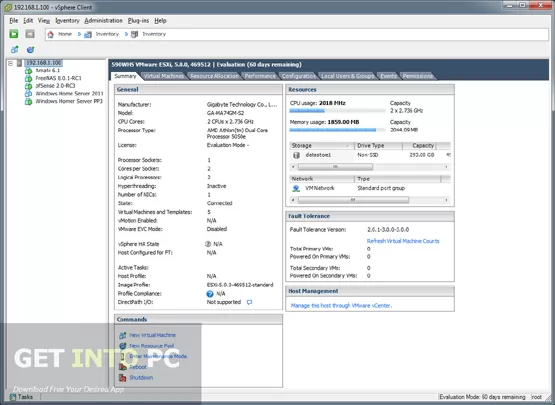Select the datastore1 row
Viewport: 555px width, 405px height.
click(x=370, y=155)
